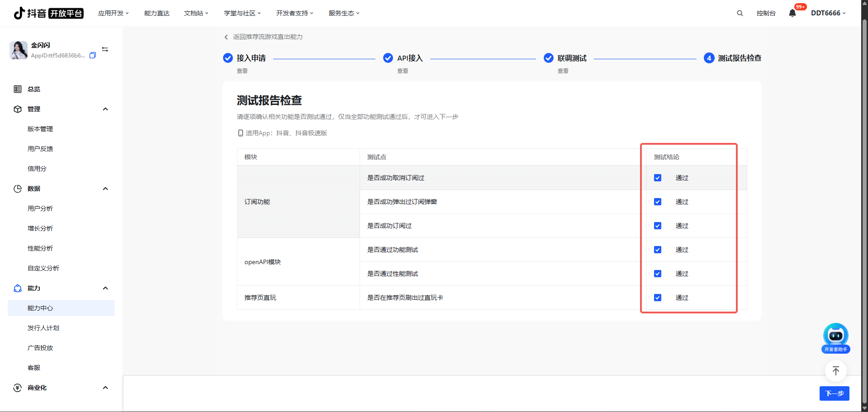Open the DDT6666 account dropdown

point(828,13)
